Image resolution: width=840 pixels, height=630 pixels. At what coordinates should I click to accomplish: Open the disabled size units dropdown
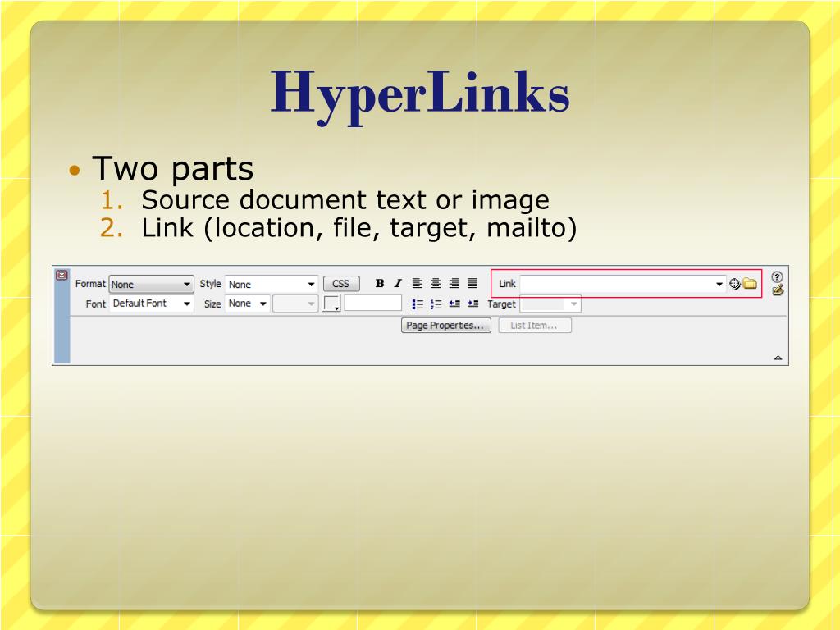(295, 304)
